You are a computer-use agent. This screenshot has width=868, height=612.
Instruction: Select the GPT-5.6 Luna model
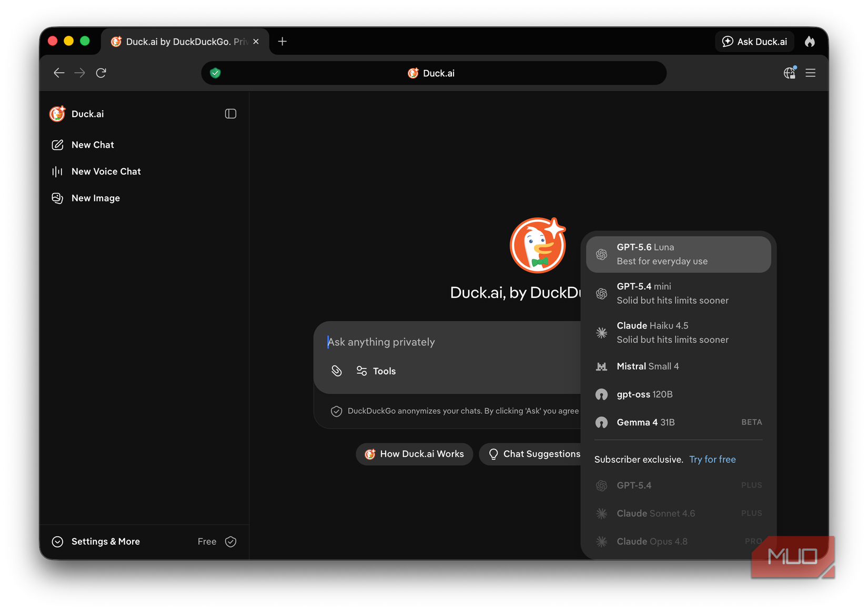[x=679, y=254]
